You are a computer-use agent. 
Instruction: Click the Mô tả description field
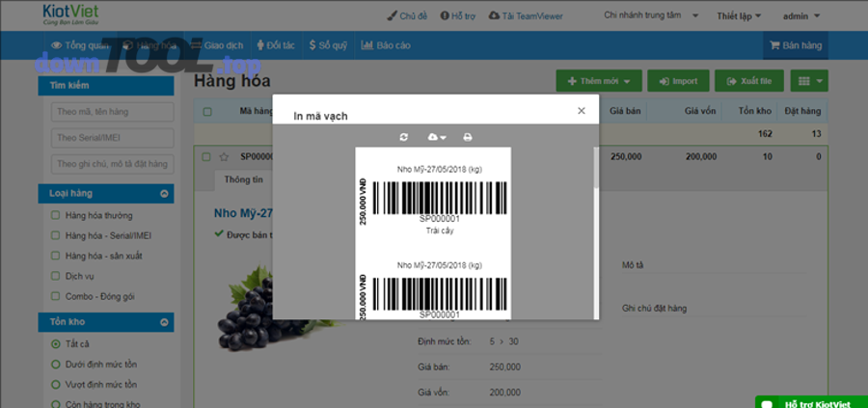tap(714, 265)
